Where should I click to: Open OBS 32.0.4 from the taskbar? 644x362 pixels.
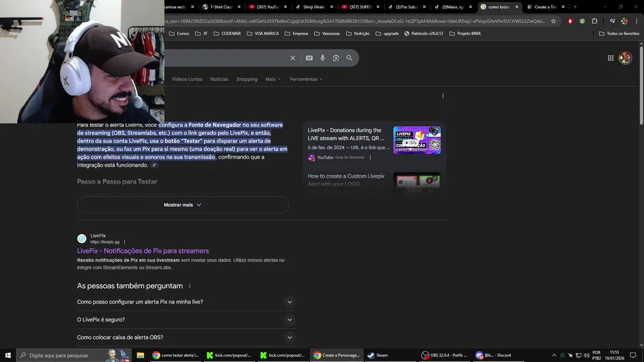tap(445, 355)
